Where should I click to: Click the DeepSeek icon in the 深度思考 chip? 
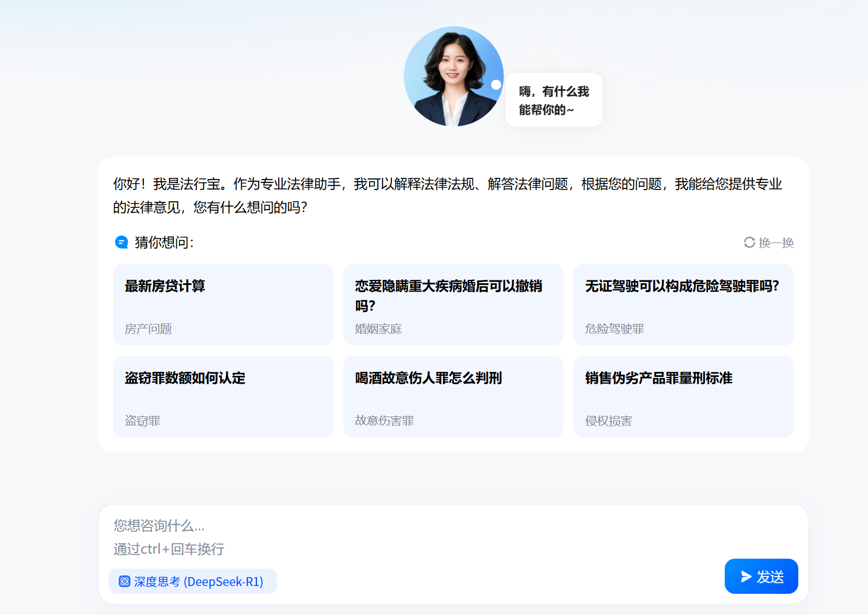point(124,582)
